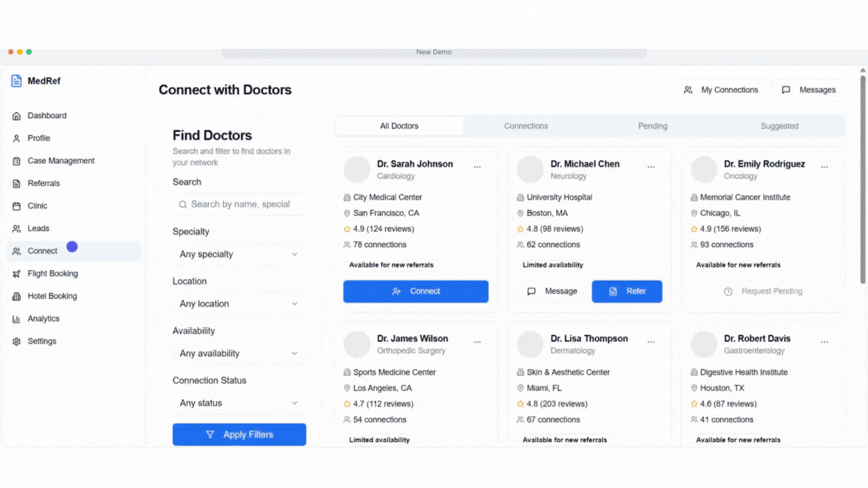Open options menu on Dr. Sarah Johnson's card
868x488 pixels.
(x=477, y=166)
